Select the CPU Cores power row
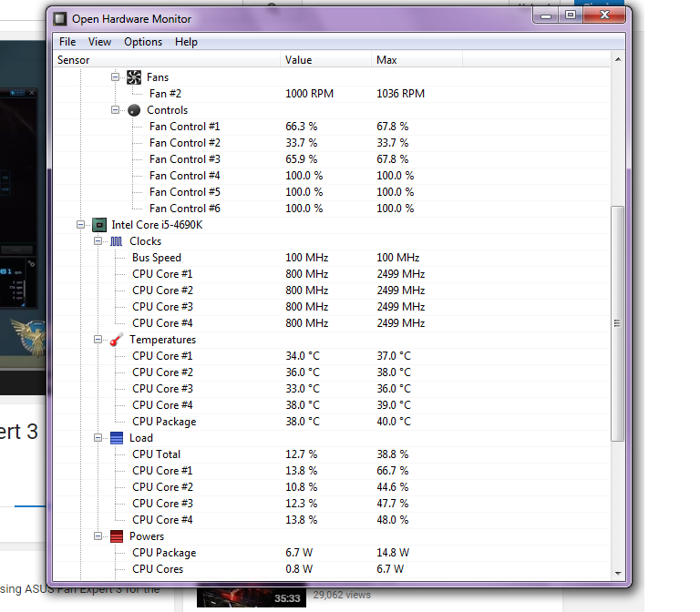The image size is (700, 612). point(331,569)
